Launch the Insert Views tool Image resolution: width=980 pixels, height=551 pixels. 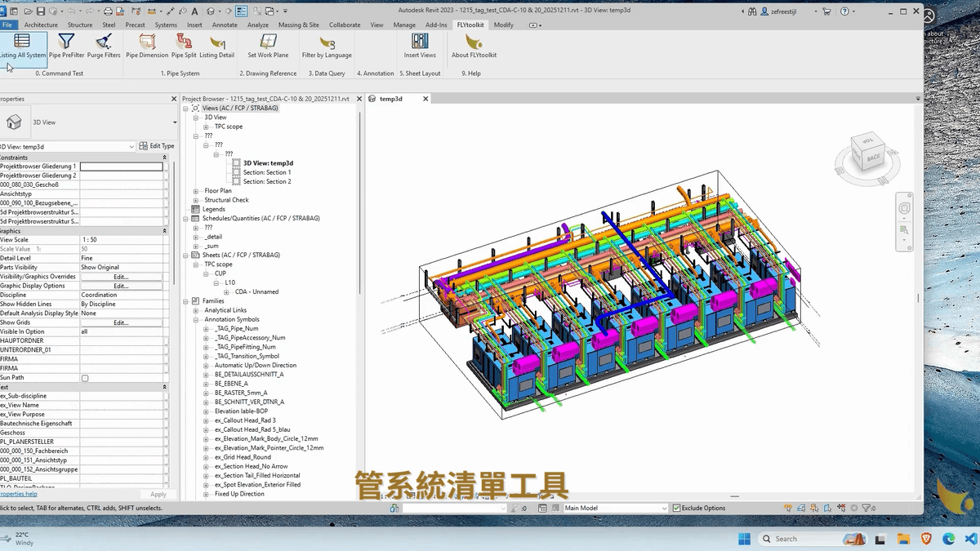tap(420, 46)
